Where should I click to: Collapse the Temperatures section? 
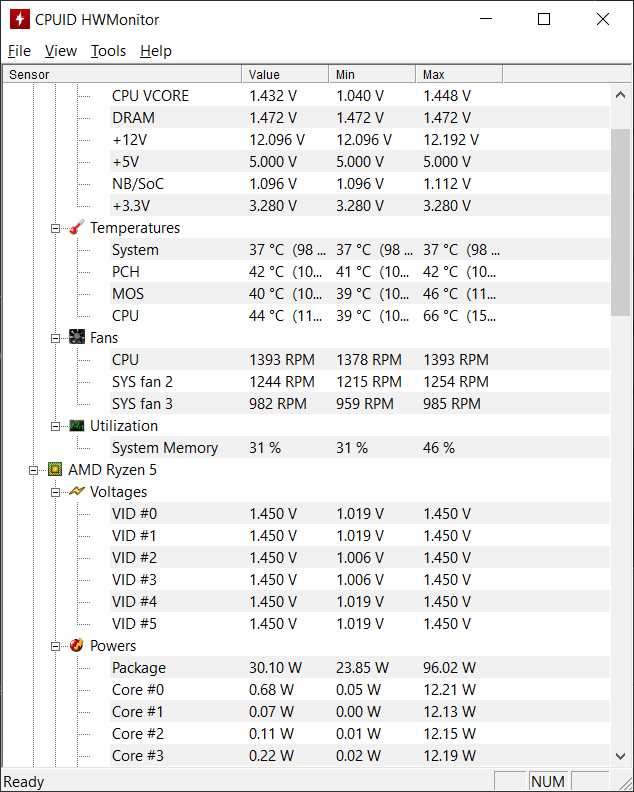click(55, 228)
